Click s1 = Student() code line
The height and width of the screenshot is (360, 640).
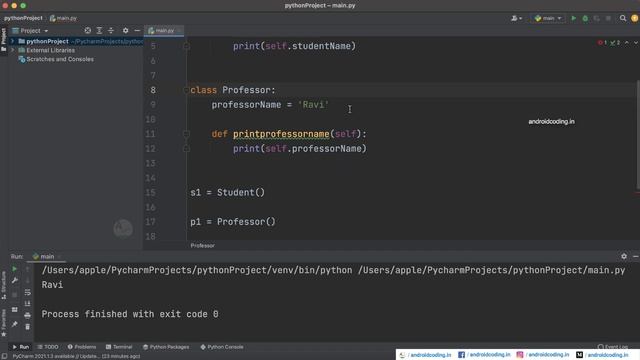coord(227,193)
